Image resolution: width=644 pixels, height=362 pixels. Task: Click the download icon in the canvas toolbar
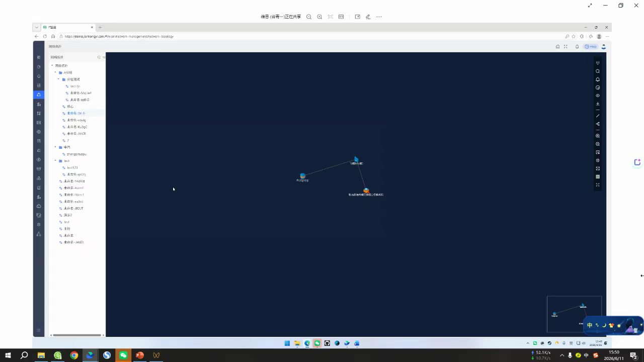(598, 104)
